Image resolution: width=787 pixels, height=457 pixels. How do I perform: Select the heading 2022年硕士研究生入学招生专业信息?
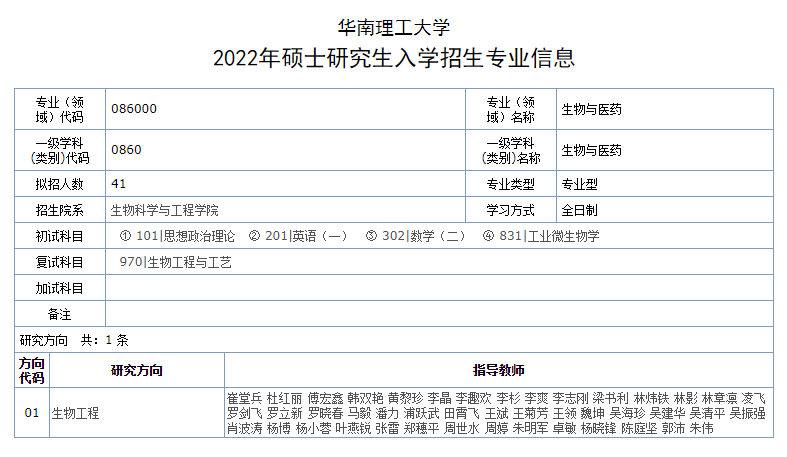click(394, 58)
